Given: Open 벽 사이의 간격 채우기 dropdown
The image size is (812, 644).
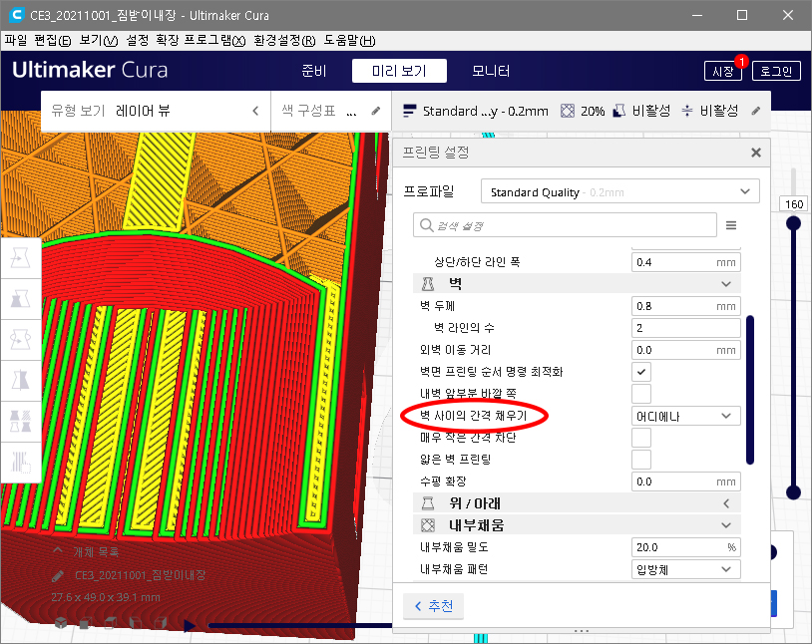Looking at the screenshot, I should [x=685, y=416].
